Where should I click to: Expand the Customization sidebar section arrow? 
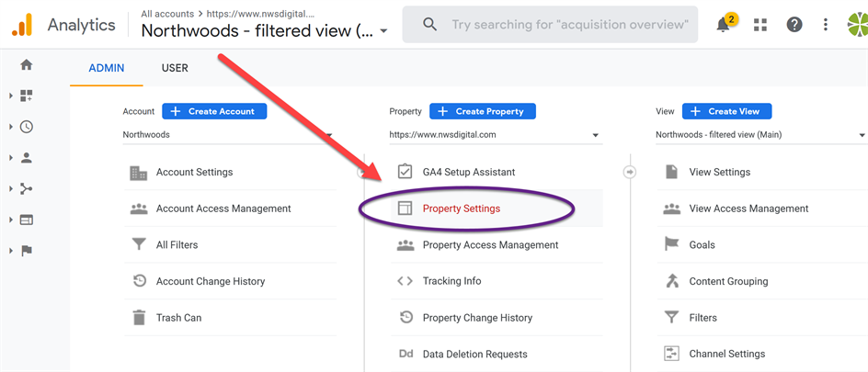[10, 96]
